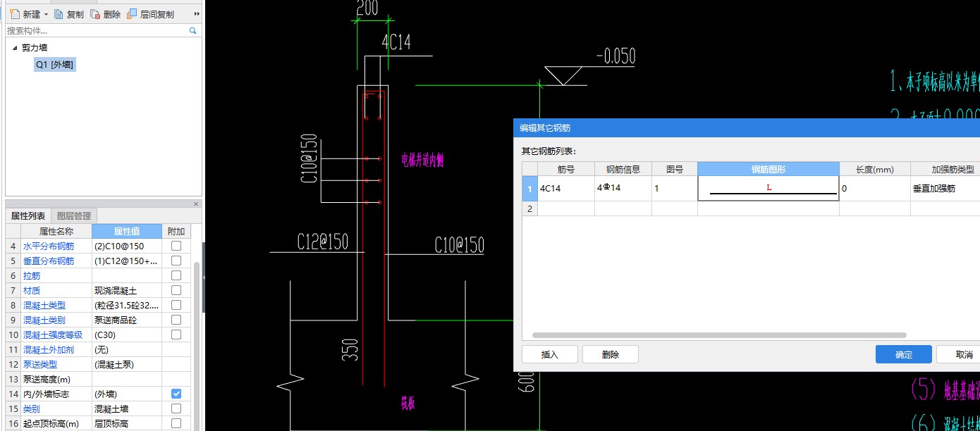Click 混凝土类型 value cell
This screenshot has height=431, width=980.
click(x=127, y=305)
